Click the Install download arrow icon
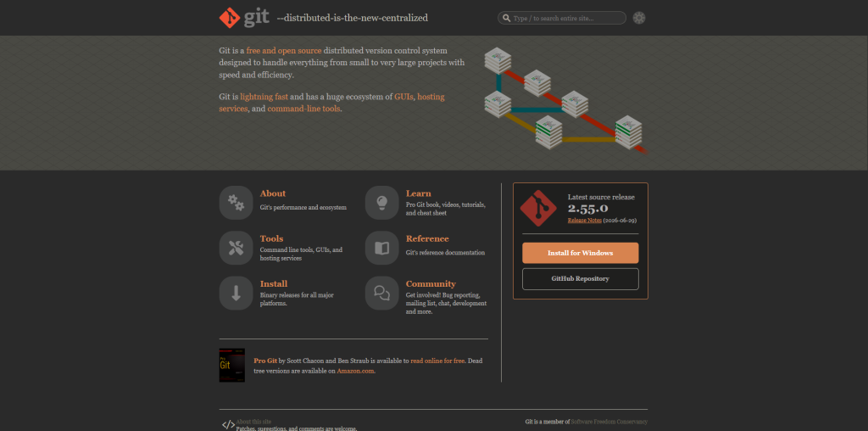The height and width of the screenshot is (431, 868). click(236, 293)
